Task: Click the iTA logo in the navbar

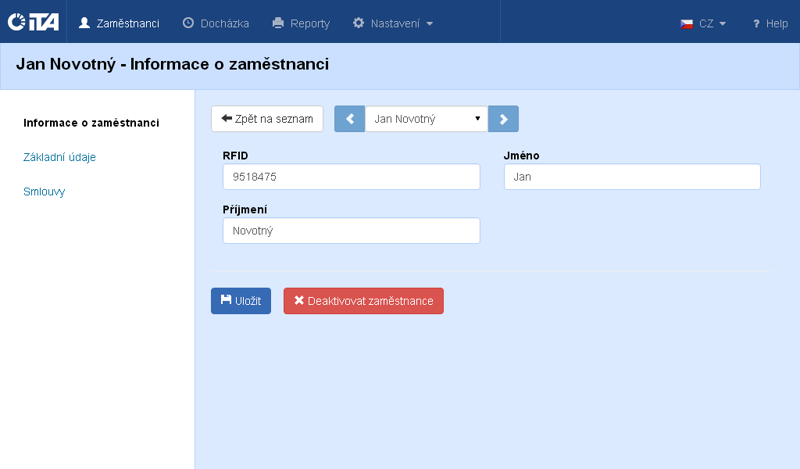Action: click(x=33, y=22)
